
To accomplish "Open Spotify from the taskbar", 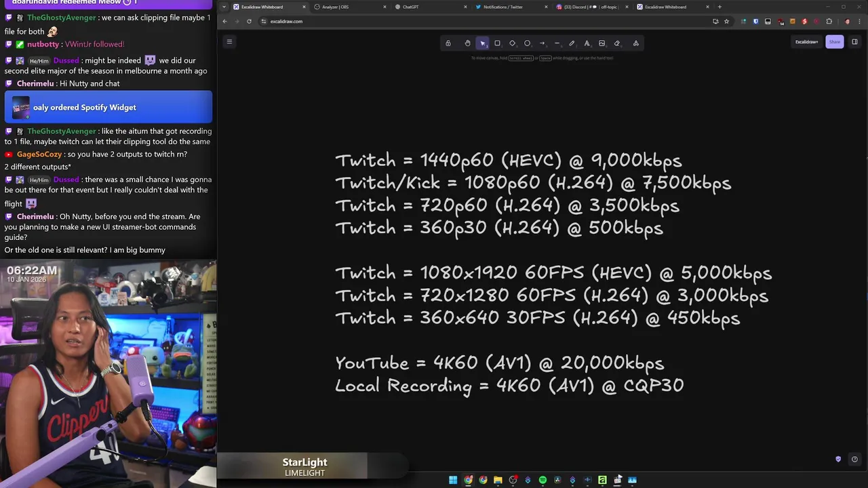I will click(x=542, y=480).
